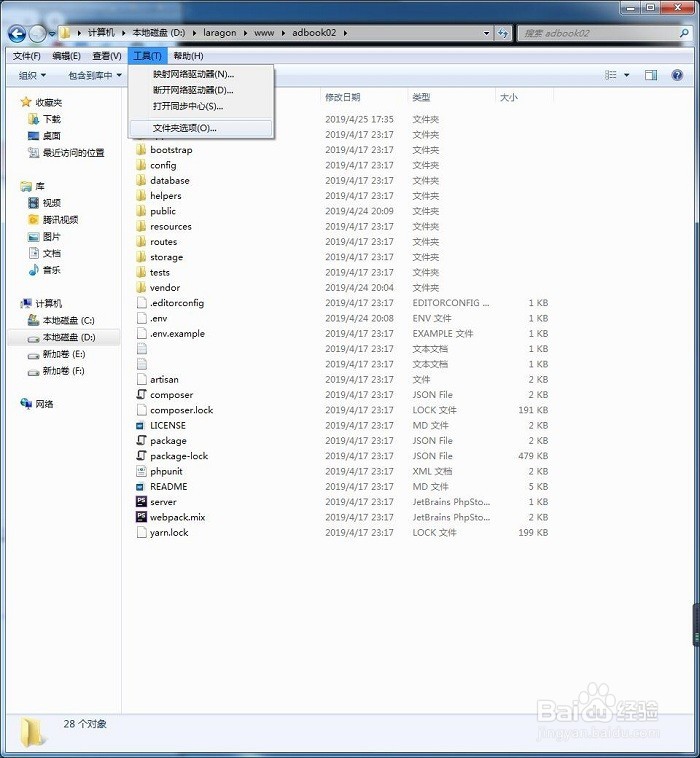Click the composer JSON file icon
This screenshot has width=700, height=758.
pos(141,394)
